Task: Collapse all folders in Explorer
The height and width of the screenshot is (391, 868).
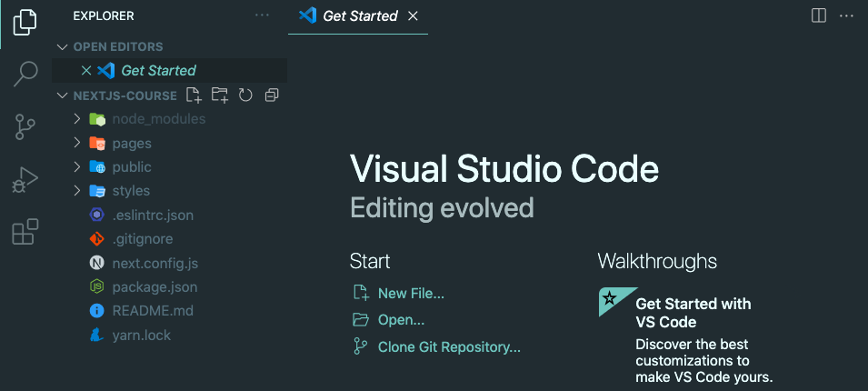Action: 271,95
